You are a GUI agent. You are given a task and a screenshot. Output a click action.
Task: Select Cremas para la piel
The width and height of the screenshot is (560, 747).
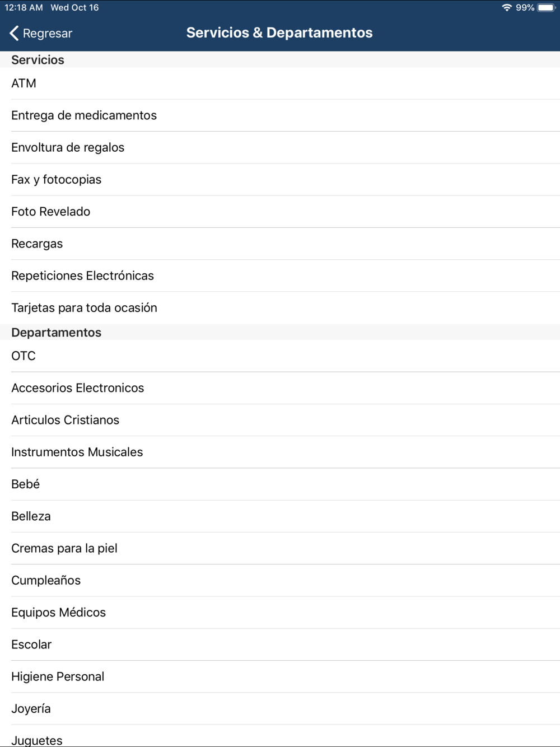[280, 548]
